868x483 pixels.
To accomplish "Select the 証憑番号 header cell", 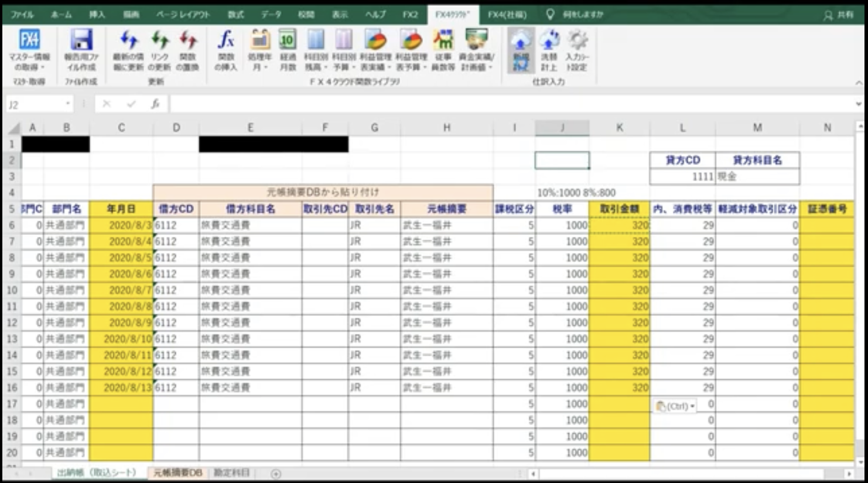I will click(827, 209).
